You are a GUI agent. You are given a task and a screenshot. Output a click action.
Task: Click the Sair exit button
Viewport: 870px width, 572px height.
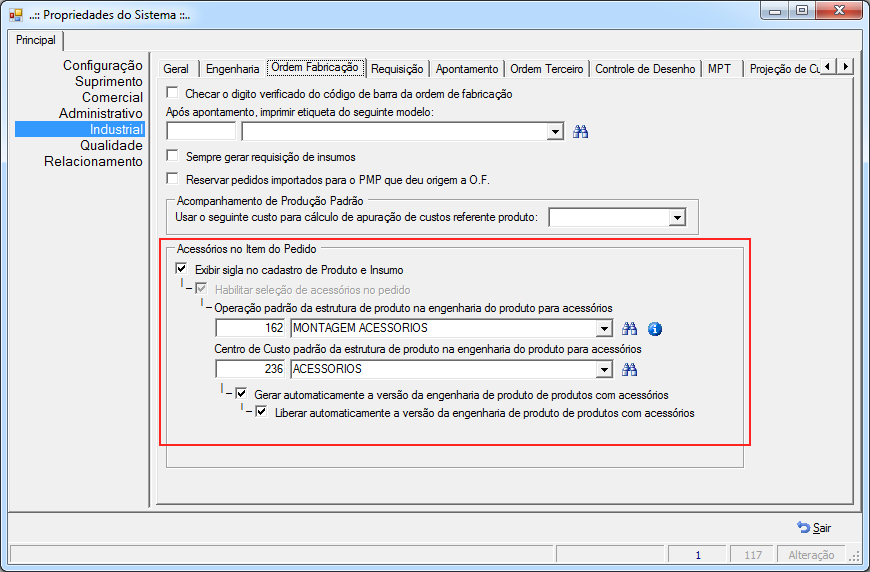coord(814,528)
